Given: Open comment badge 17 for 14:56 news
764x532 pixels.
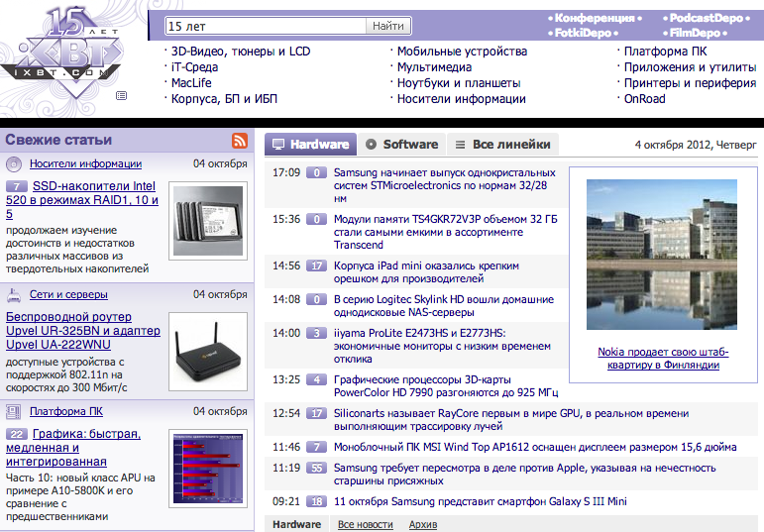Looking at the screenshot, I should click(x=317, y=266).
